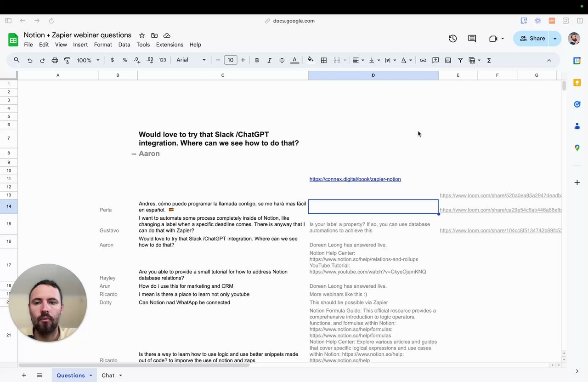Click the cloud saved status icon
588x382 pixels.
point(167,35)
